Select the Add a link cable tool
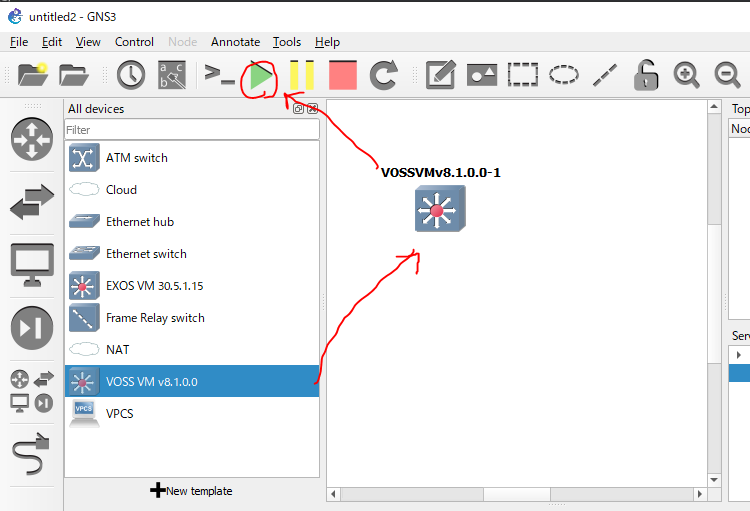This screenshot has width=750, height=511. click(x=32, y=453)
